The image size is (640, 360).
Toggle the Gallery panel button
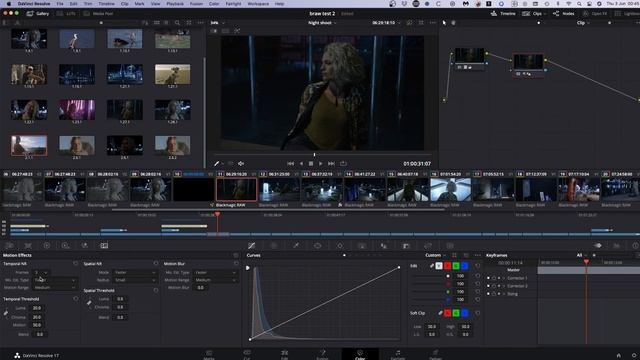pos(38,13)
